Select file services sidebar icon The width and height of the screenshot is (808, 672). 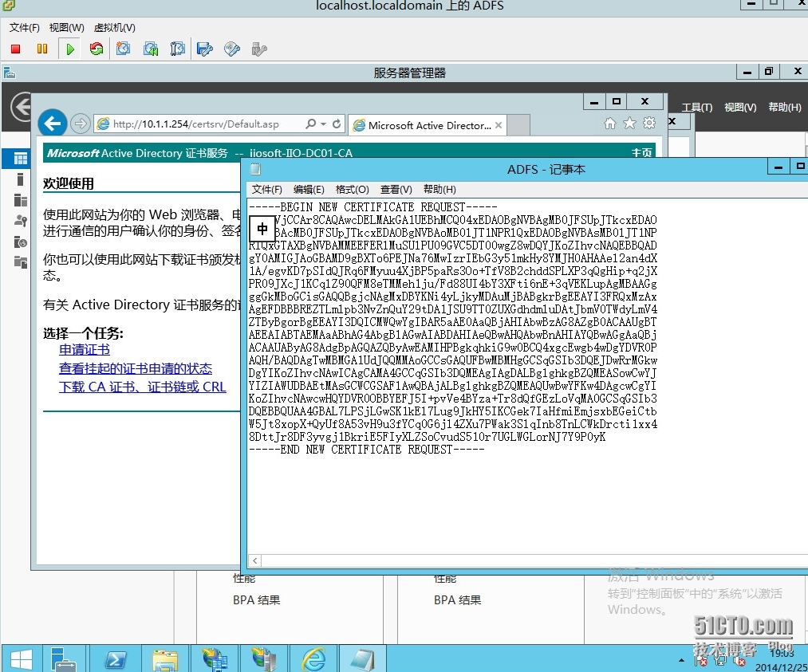[21, 262]
